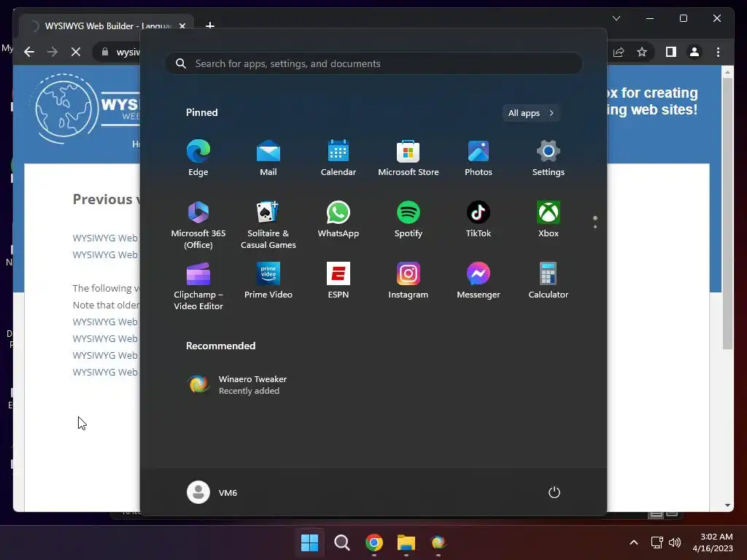
Task: Open the clock showing 3:02 AM
Action: coord(713,542)
